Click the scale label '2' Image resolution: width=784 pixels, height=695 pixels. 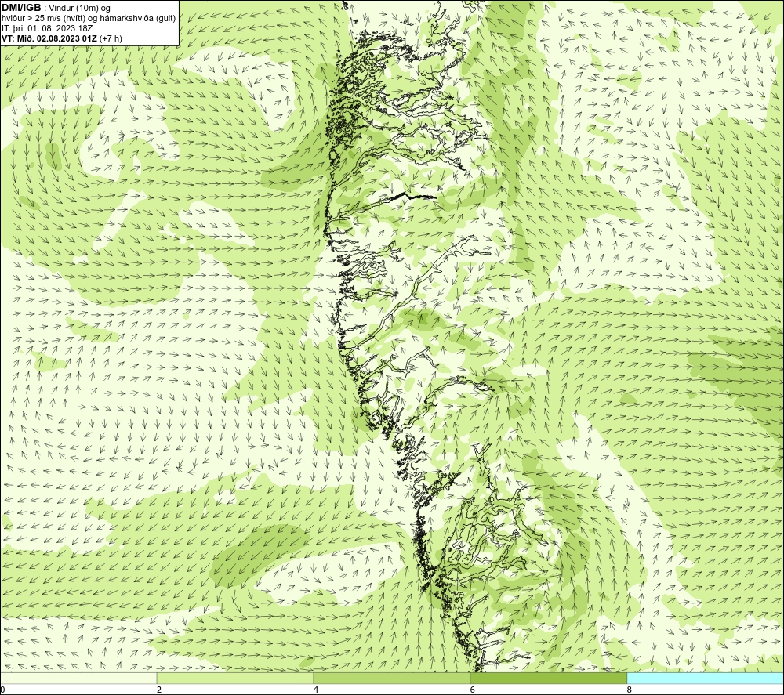click(158, 690)
